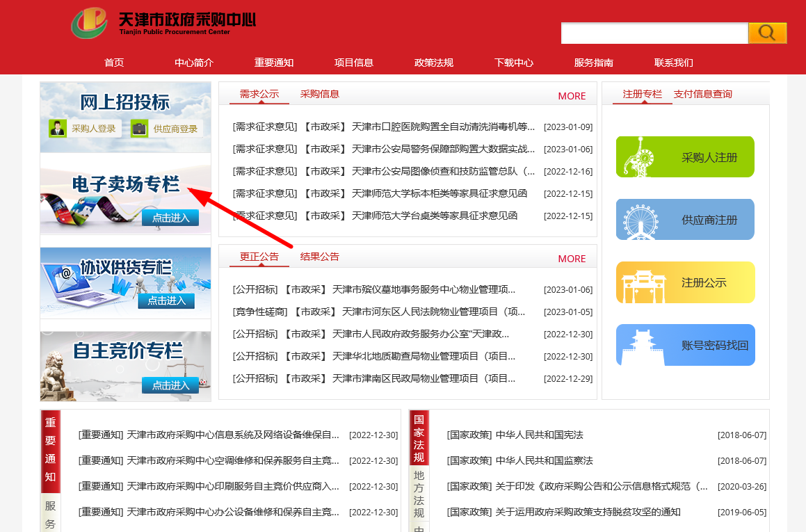Viewport: 806px width, 532px height.
Task: Switch to the 结果公告 tab
Action: (320, 257)
